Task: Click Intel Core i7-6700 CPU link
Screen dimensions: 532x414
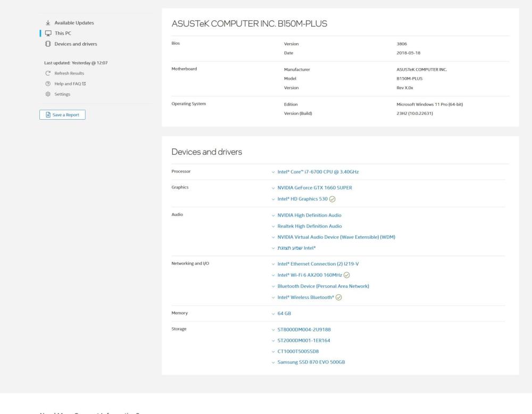Action: [318, 172]
